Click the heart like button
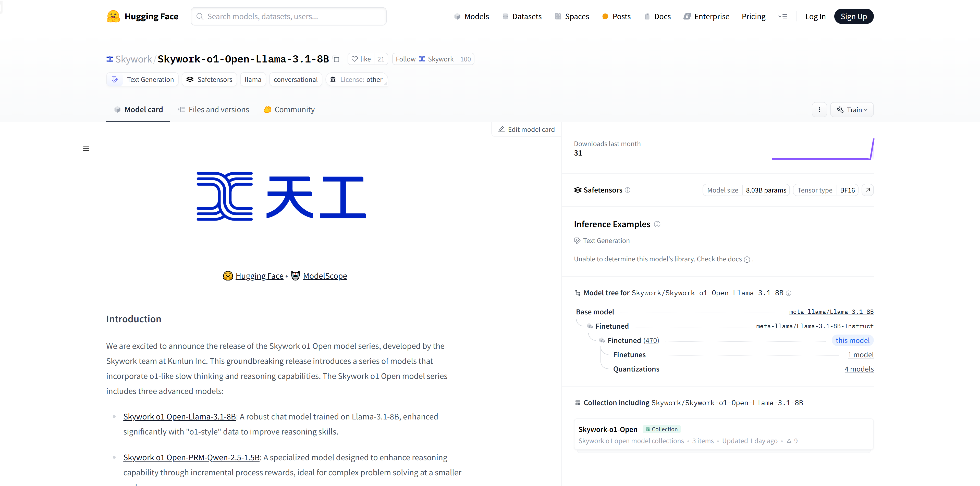This screenshot has height=486, width=980. [x=361, y=59]
